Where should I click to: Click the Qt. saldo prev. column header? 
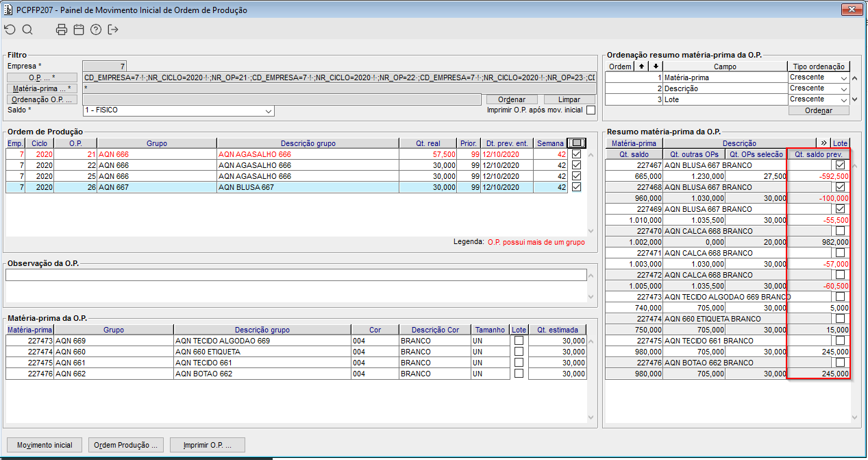[x=818, y=154]
